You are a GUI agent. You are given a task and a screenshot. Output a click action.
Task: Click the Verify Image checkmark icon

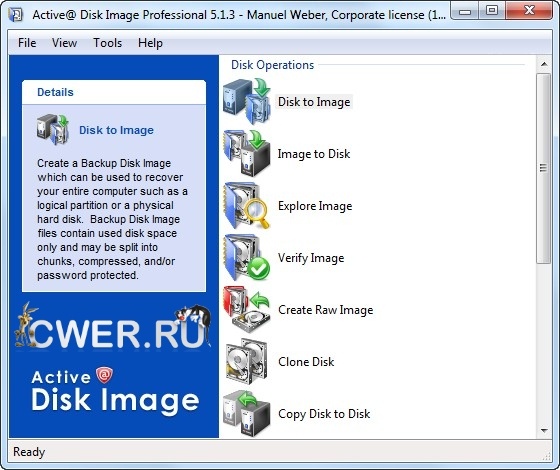click(247, 258)
